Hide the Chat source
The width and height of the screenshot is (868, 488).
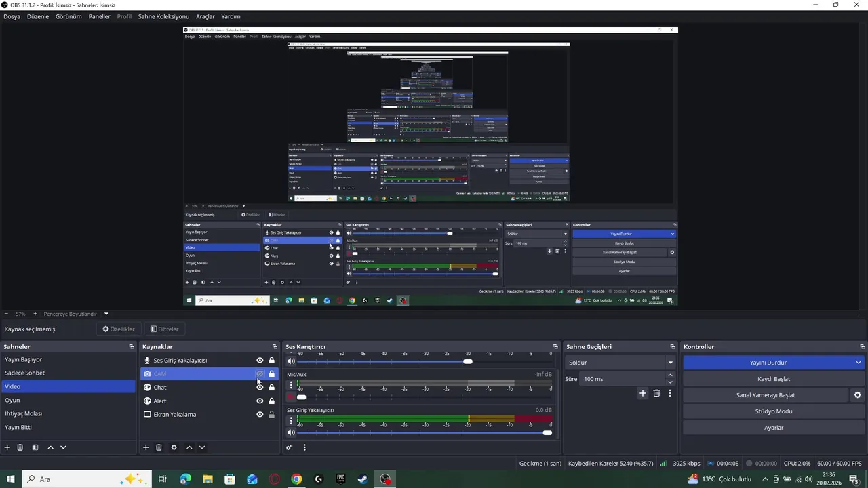pyautogui.click(x=260, y=388)
